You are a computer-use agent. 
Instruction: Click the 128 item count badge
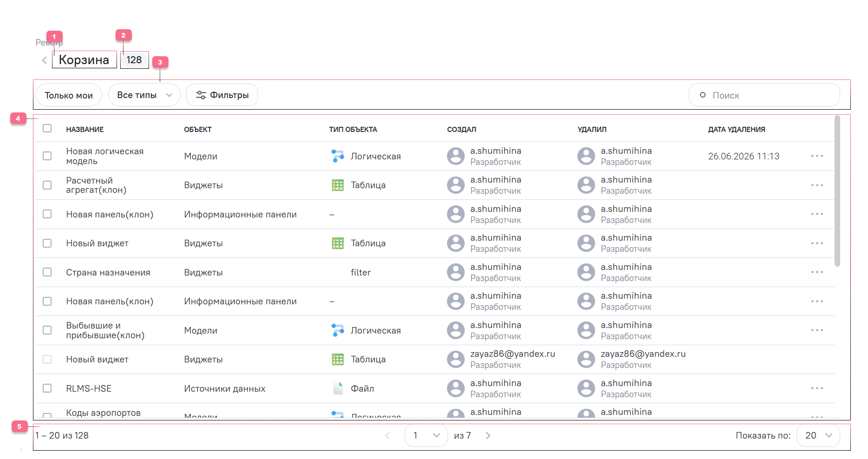point(134,60)
